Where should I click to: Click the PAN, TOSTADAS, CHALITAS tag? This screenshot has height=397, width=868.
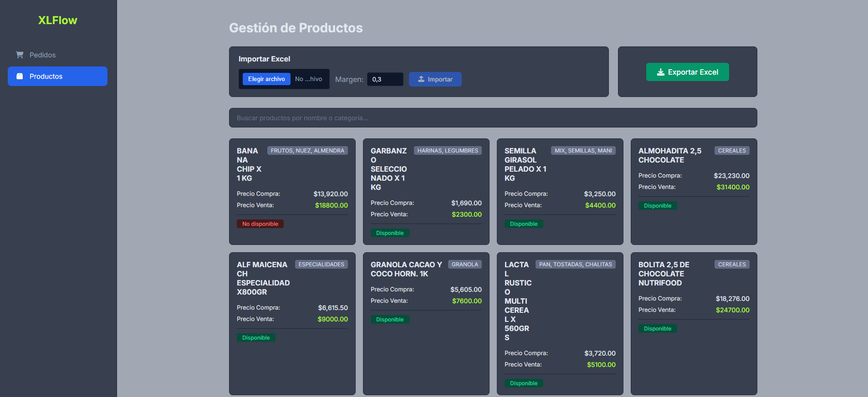576,265
